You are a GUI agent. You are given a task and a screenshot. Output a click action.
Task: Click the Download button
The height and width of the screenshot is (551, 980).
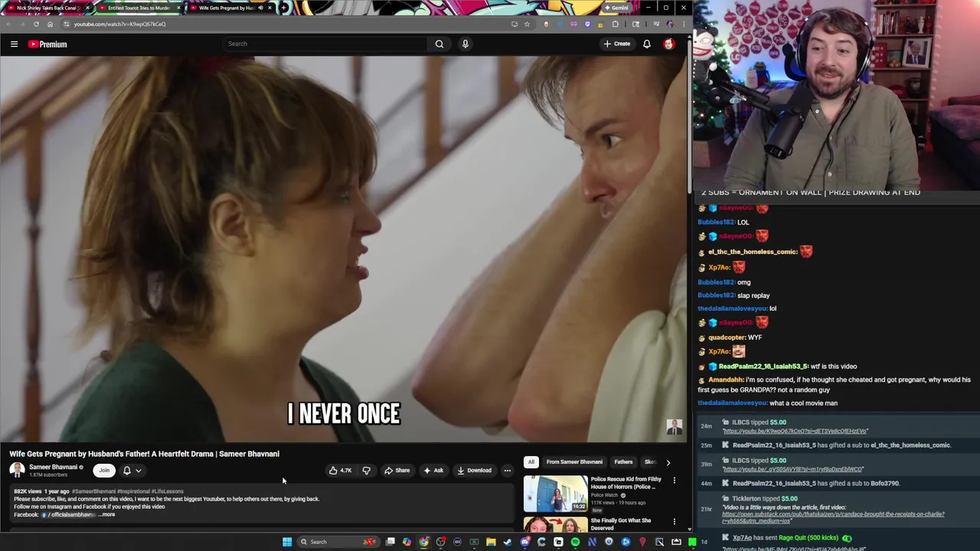474,471
